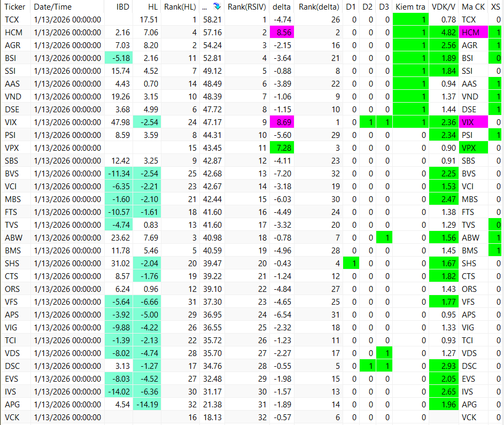Click magenta delta value 8.56 in HCM row

282,33
